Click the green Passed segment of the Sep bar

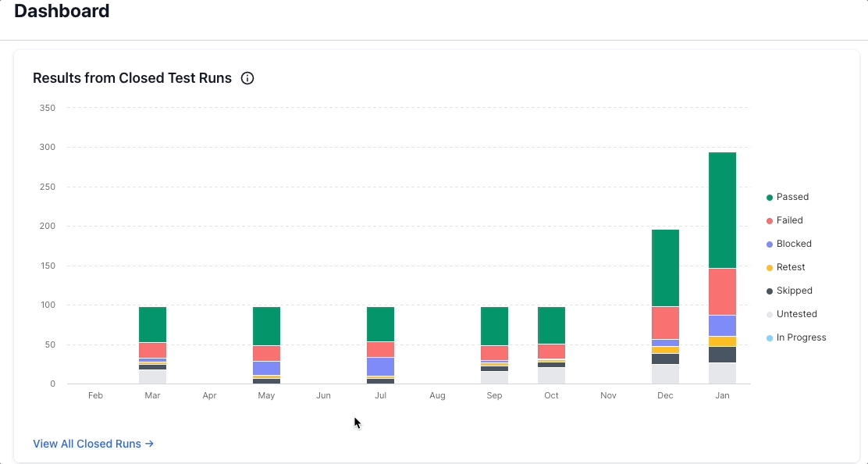[x=494, y=326]
